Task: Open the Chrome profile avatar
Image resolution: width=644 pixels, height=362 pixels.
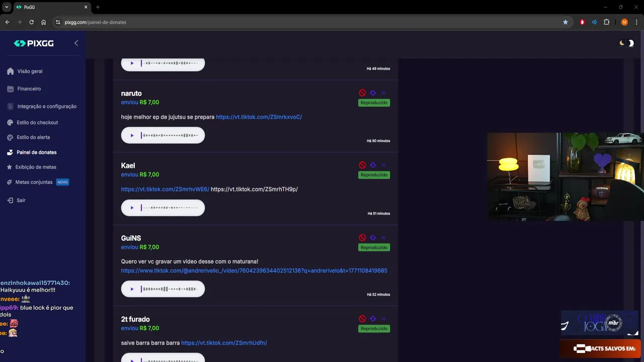Action: [624, 22]
